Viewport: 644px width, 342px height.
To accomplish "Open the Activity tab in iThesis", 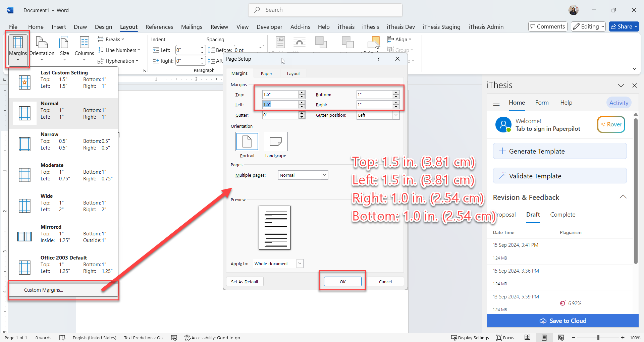I will (619, 103).
